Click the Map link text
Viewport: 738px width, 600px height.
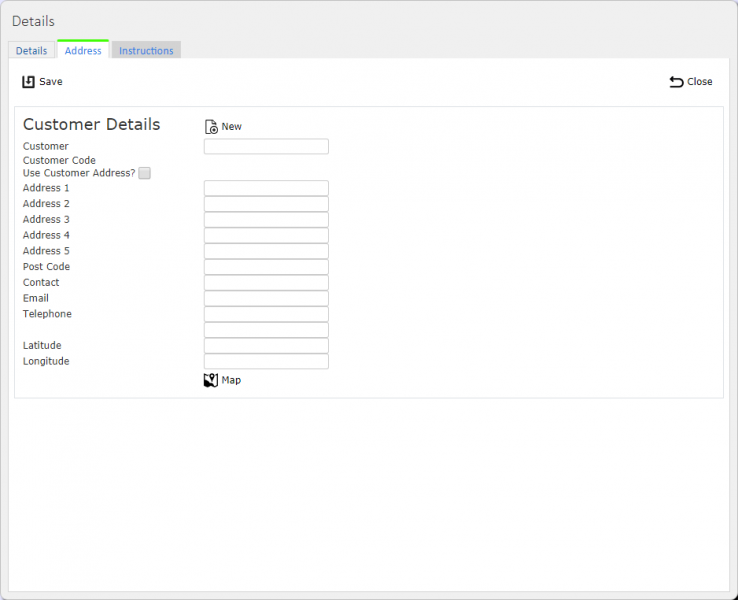tap(231, 380)
